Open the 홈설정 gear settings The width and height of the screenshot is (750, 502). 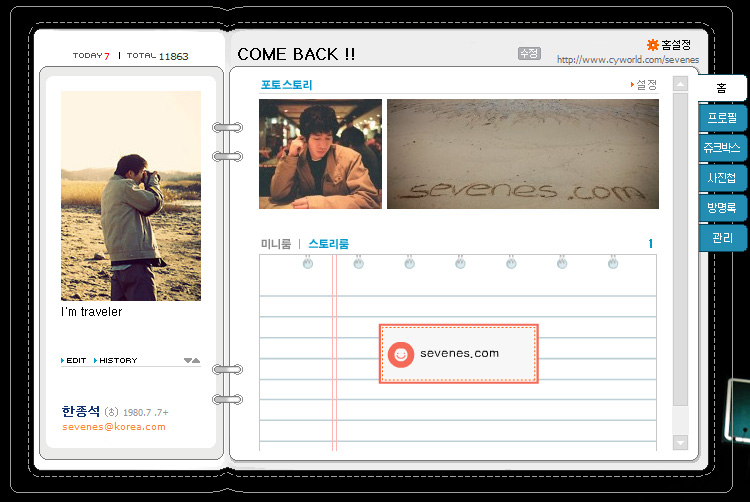pyautogui.click(x=669, y=45)
